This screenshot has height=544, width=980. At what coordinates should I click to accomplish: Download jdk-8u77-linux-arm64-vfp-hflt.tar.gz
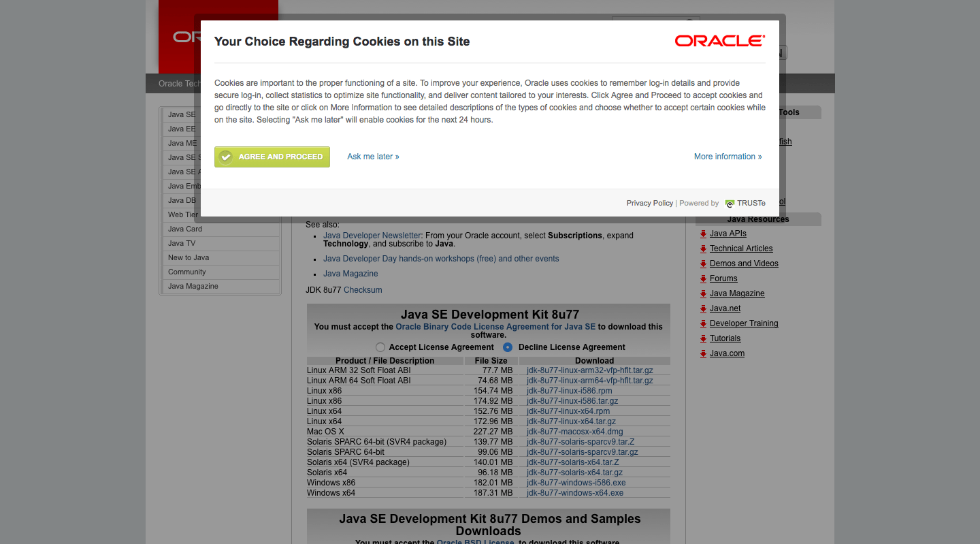pyautogui.click(x=589, y=381)
